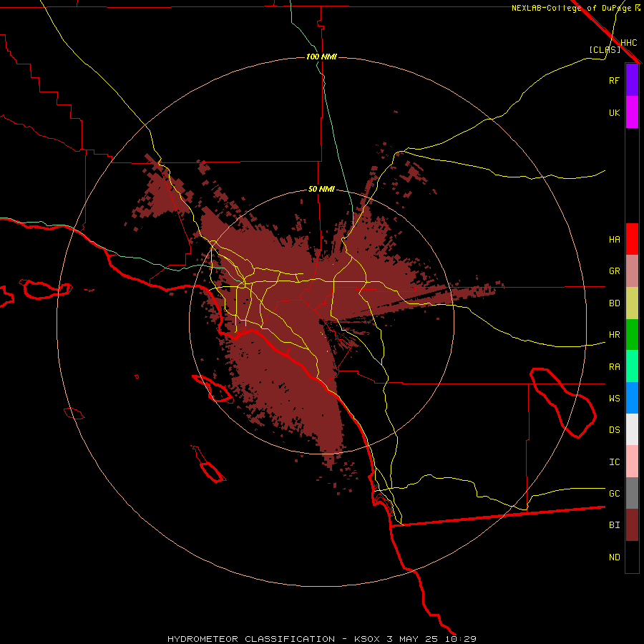
Task: Click the DS white legend swatch
Action: click(632, 429)
